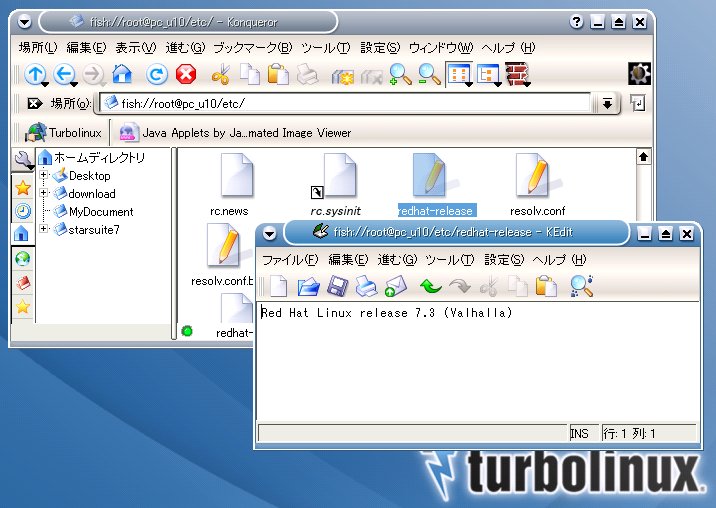Click green view link indicator light
716x508 pixels.
click(187, 331)
